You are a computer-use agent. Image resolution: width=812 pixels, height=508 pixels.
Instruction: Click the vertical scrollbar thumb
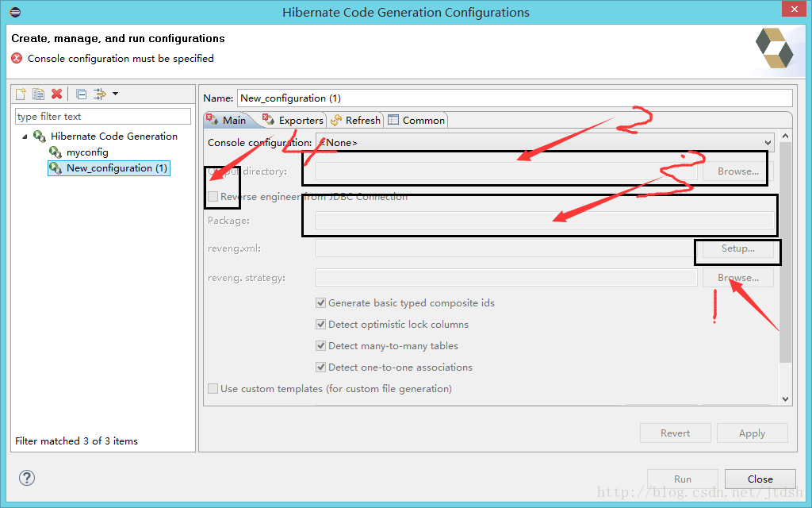coord(786,252)
